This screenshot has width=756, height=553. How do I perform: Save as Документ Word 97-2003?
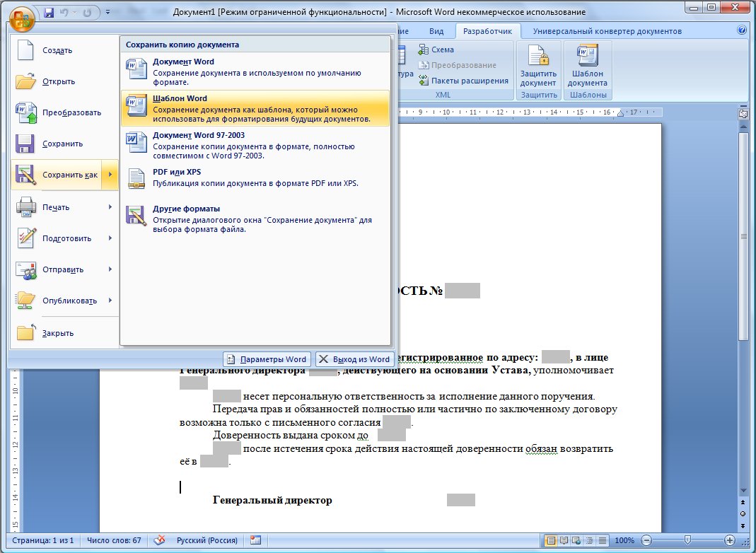(x=255, y=145)
